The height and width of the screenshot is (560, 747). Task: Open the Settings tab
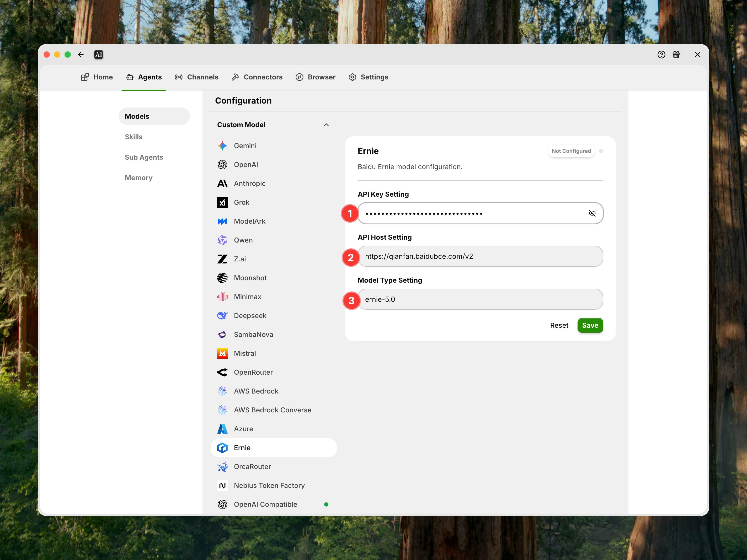[369, 77]
